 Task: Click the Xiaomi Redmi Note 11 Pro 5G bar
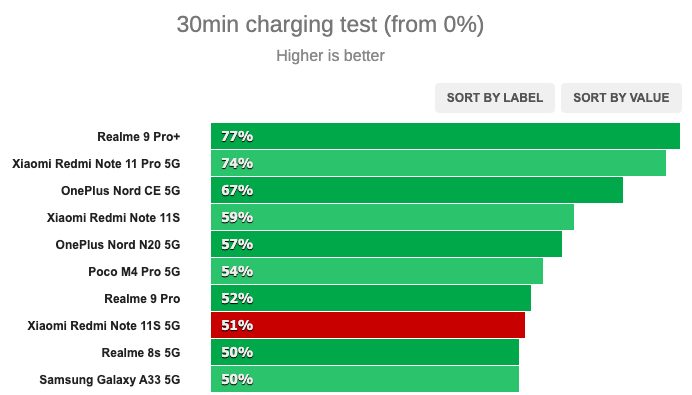438,163
